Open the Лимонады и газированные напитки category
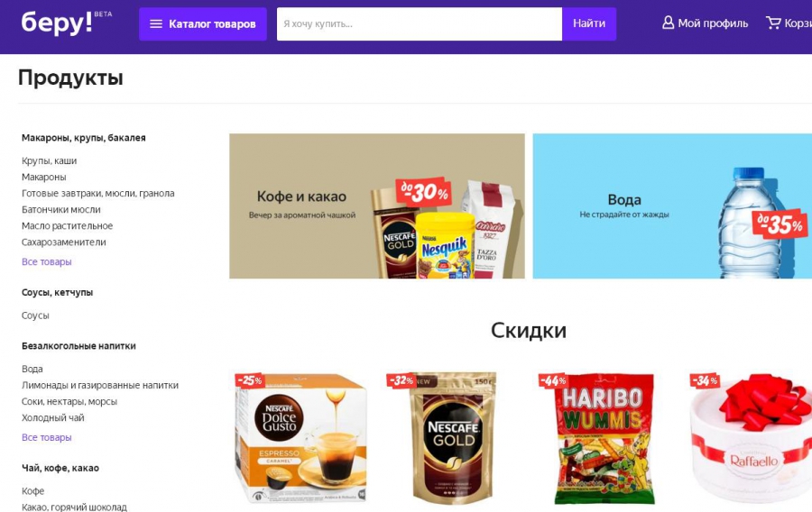The image size is (812, 512). point(100,385)
